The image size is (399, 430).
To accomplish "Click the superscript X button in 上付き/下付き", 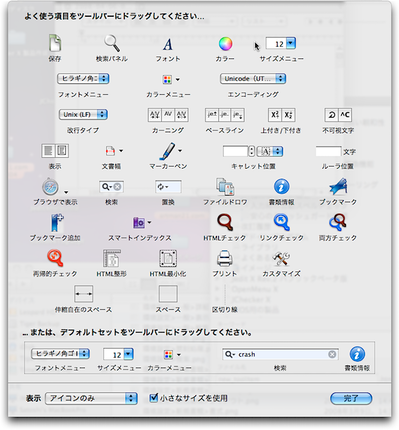I will pyautogui.click(x=275, y=115).
